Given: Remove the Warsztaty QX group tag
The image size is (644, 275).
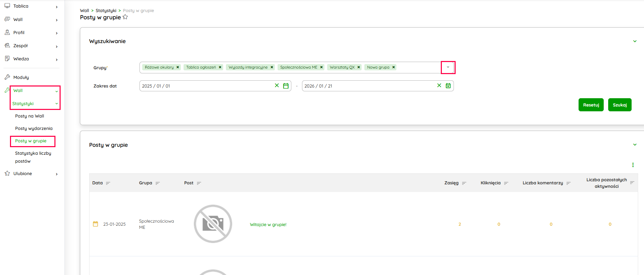Looking at the screenshot, I should (x=359, y=67).
